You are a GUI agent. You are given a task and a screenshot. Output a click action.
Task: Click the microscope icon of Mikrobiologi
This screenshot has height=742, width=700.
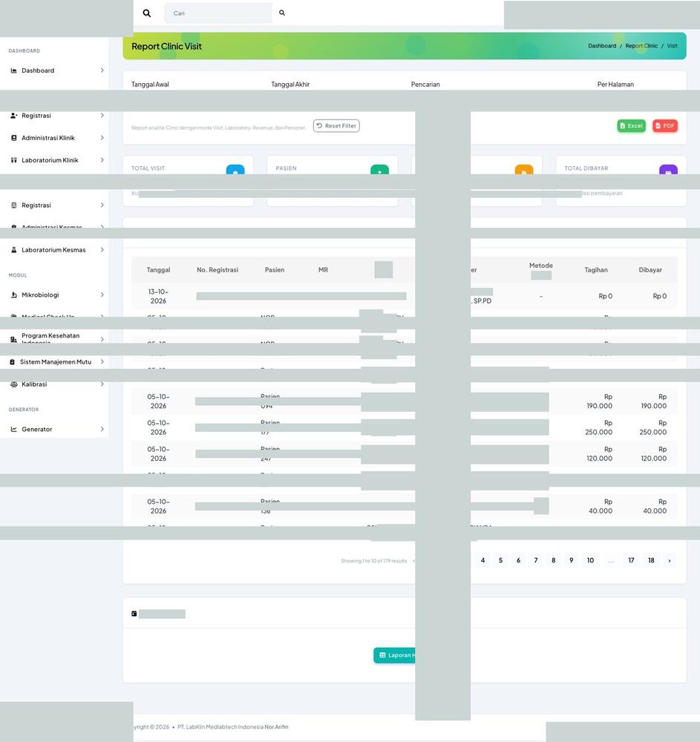pos(13,295)
